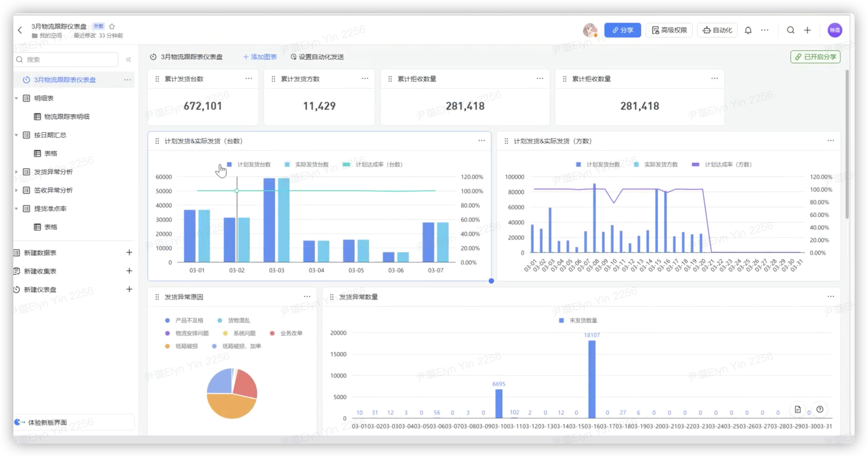Click the blue 分享 button
This screenshot has width=868, height=457.
coord(622,30)
